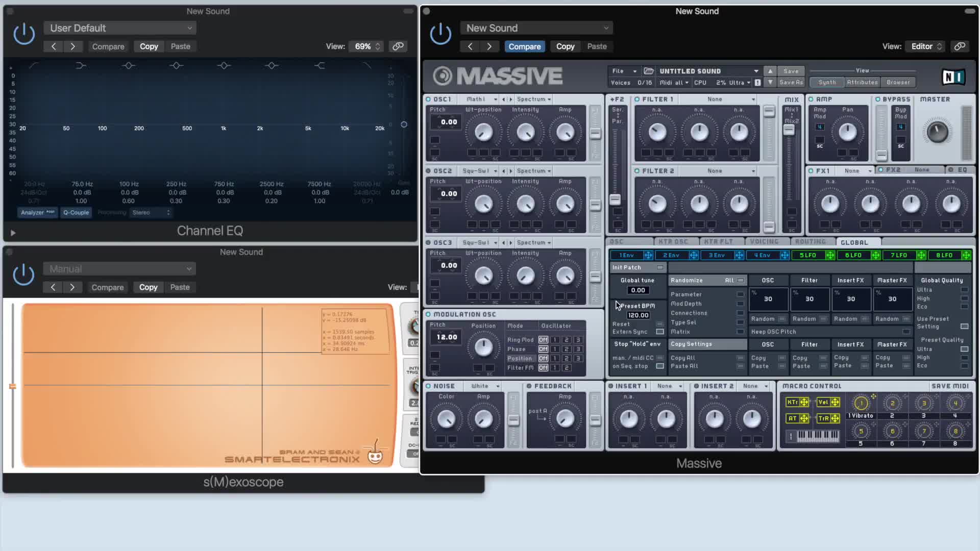Image resolution: width=980 pixels, height=551 pixels.
Task: Toggle Massive plugin power button
Action: coord(440,34)
